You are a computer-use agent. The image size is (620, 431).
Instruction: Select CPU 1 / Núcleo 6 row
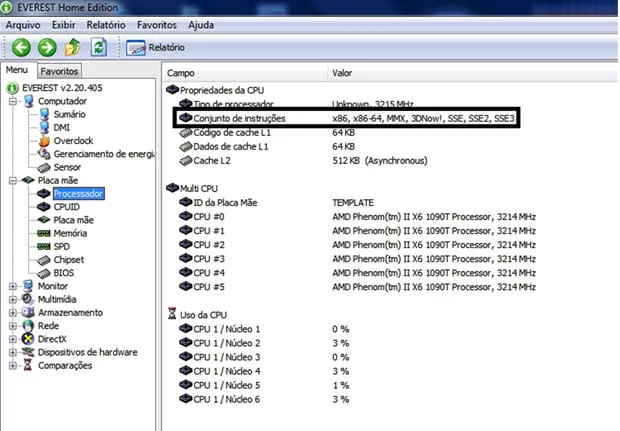[x=264, y=400]
